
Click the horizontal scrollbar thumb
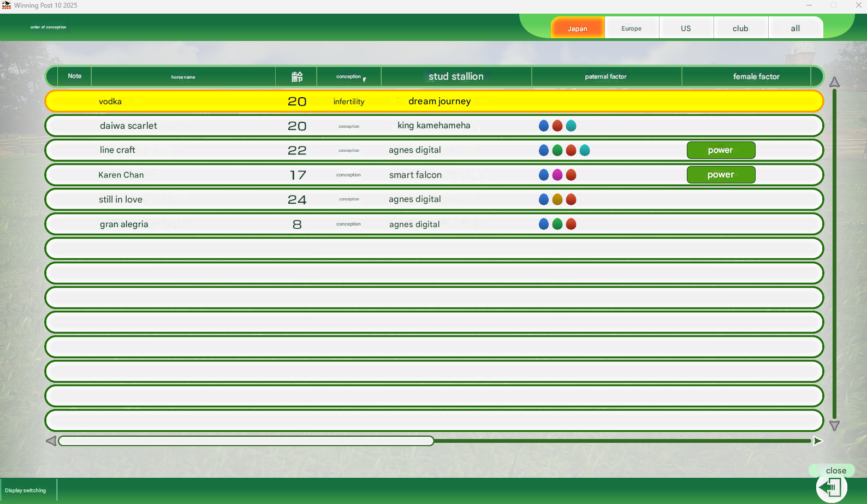pos(246,441)
